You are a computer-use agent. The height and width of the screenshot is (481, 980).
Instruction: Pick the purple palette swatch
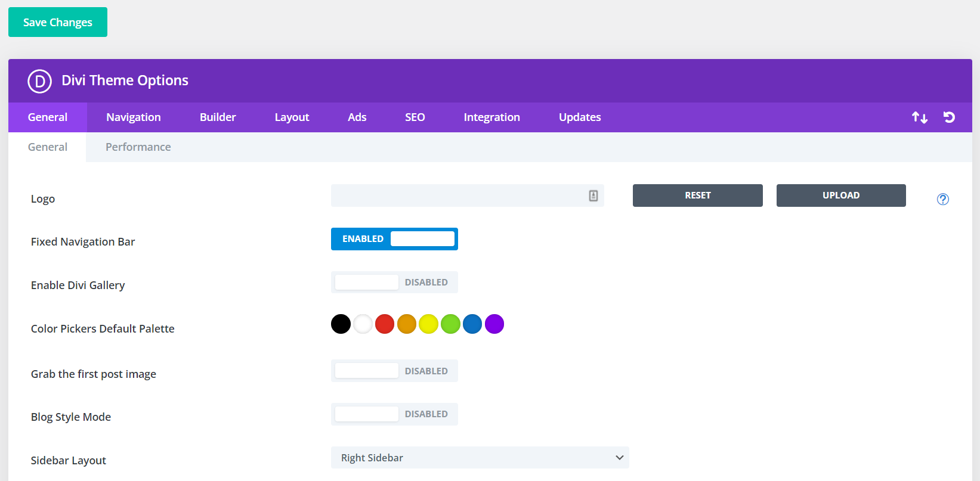click(x=494, y=324)
